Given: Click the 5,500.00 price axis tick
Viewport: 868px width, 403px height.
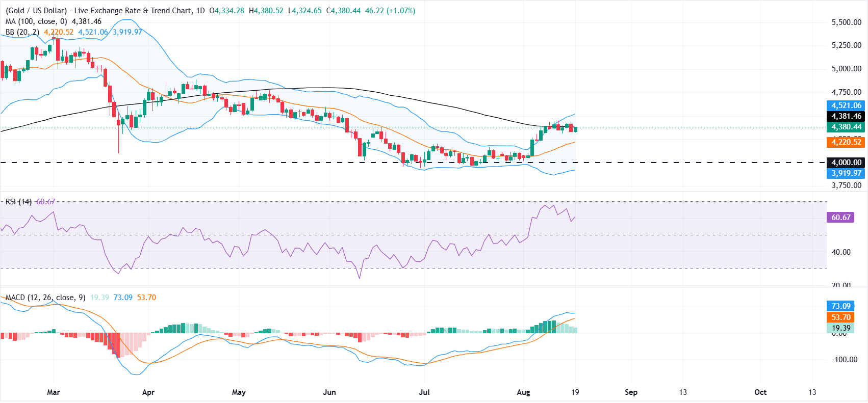Looking at the screenshot, I should tap(847, 22).
